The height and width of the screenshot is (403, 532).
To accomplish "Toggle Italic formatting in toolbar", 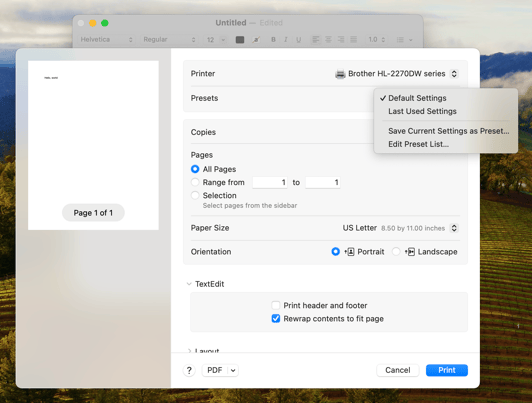I will click(286, 40).
